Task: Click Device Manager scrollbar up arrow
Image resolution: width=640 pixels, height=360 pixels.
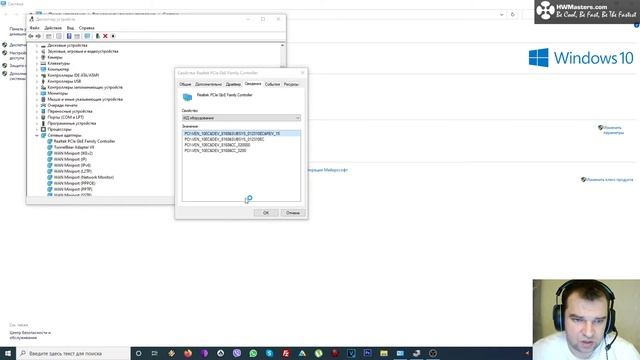Action: pos(282,45)
